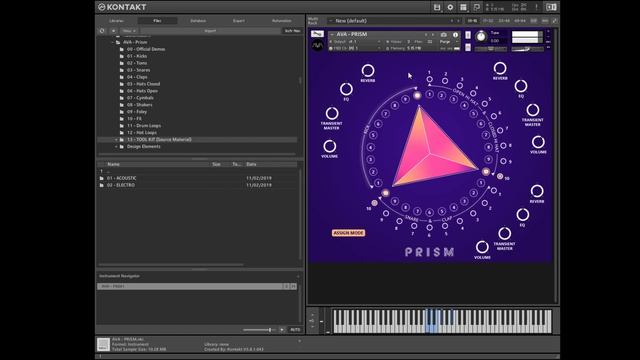Open the Kontakt save/load disk menu

(x=437, y=7)
